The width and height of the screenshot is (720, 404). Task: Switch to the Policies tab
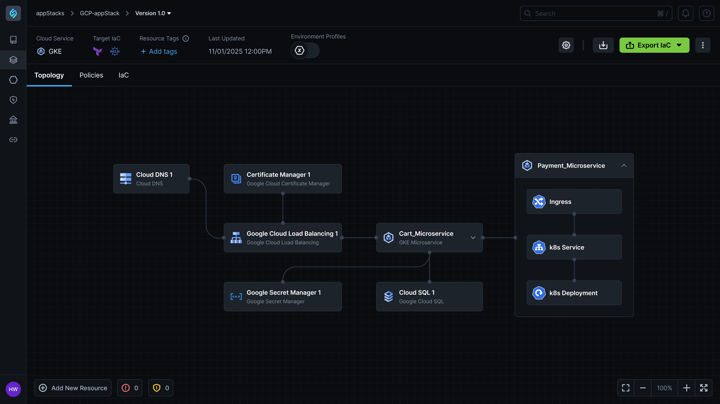[x=91, y=75]
